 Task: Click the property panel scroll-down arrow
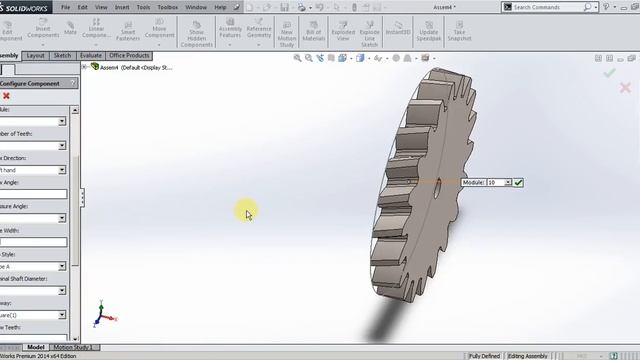pyautogui.click(x=75, y=338)
